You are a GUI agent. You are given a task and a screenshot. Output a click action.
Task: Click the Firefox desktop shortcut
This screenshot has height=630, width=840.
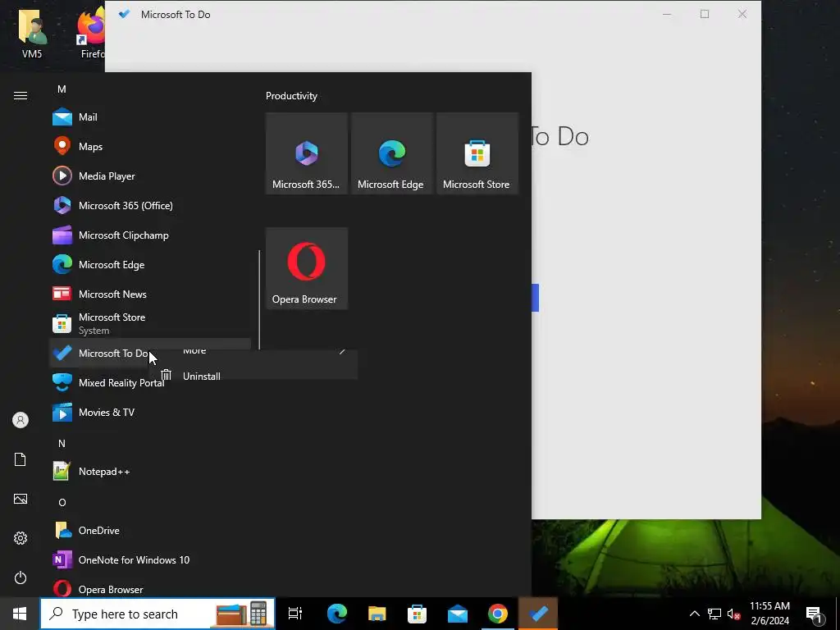point(90,33)
